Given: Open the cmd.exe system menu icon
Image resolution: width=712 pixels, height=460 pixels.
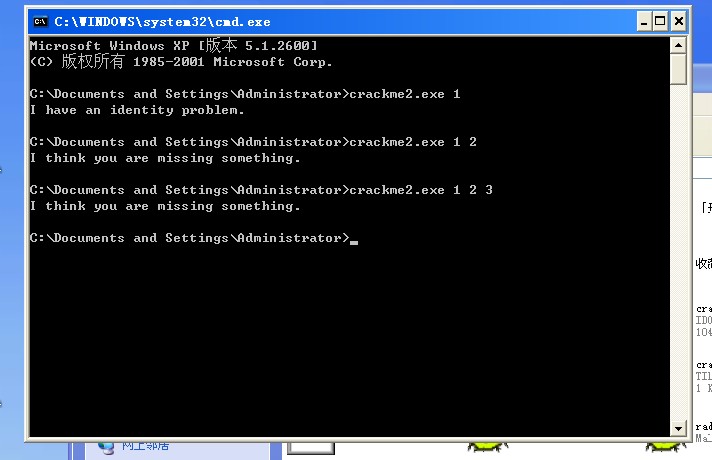Looking at the screenshot, I should click(x=40, y=21).
